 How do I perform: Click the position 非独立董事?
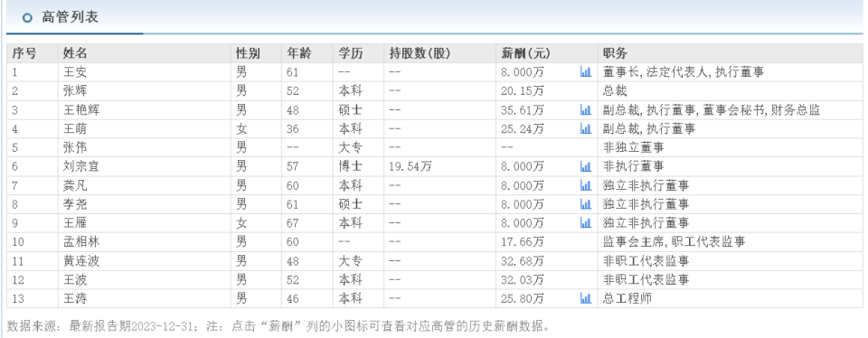tap(633, 147)
